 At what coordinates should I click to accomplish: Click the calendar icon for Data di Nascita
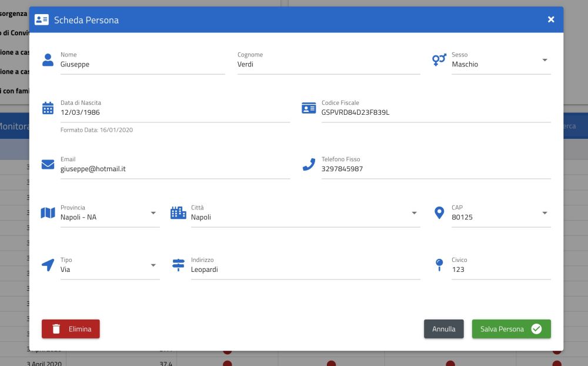pos(48,108)
